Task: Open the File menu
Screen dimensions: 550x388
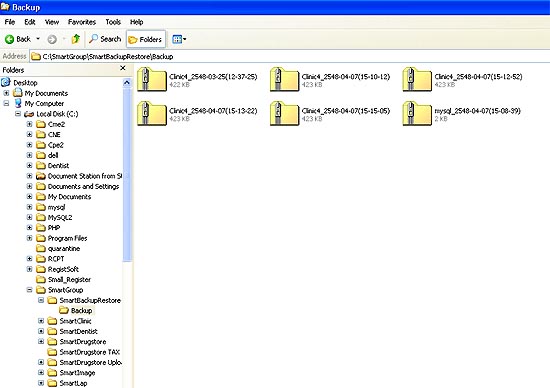Action: point(10,22)
